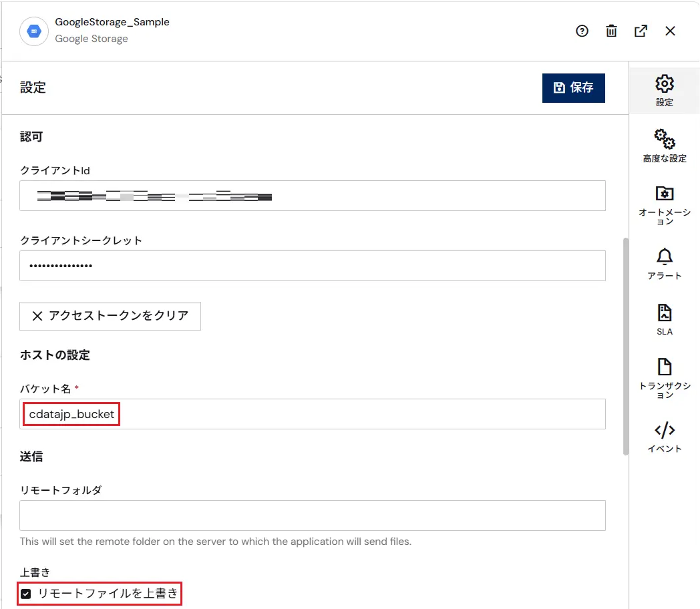Click the リモートフォルダ input field
This screenshot has height=609, width=700.
tap(313, 516)
